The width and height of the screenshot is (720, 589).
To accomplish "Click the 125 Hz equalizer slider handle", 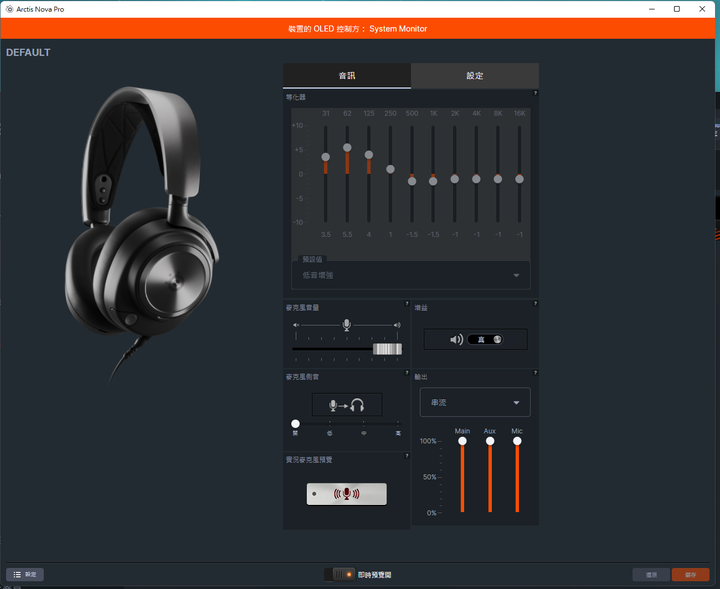I will click(x=369, y=155).
